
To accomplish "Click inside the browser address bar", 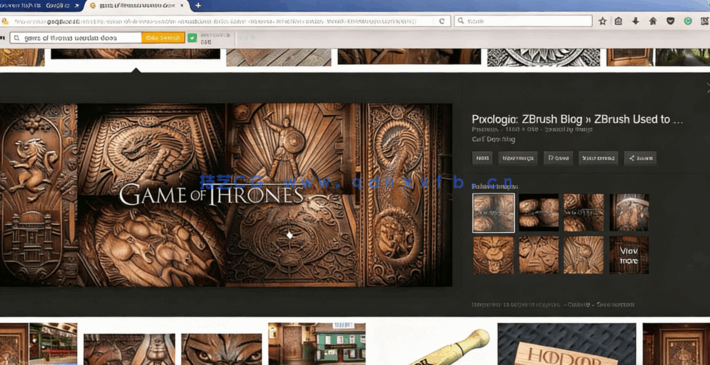I will point(222,21).
